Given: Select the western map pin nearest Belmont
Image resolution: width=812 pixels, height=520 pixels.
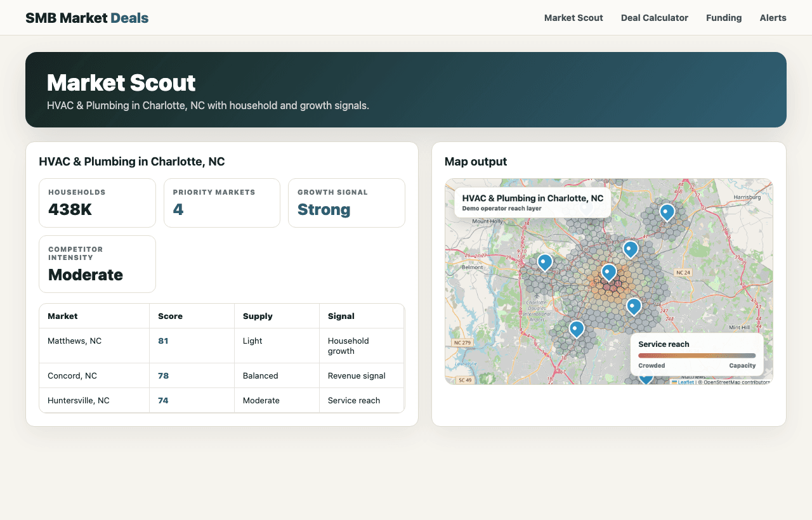Looking at the screenshot, I should coord(545,263).
